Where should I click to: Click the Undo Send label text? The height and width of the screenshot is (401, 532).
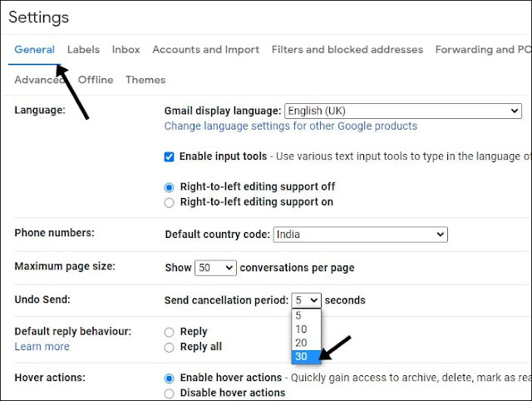coord(42,300)
